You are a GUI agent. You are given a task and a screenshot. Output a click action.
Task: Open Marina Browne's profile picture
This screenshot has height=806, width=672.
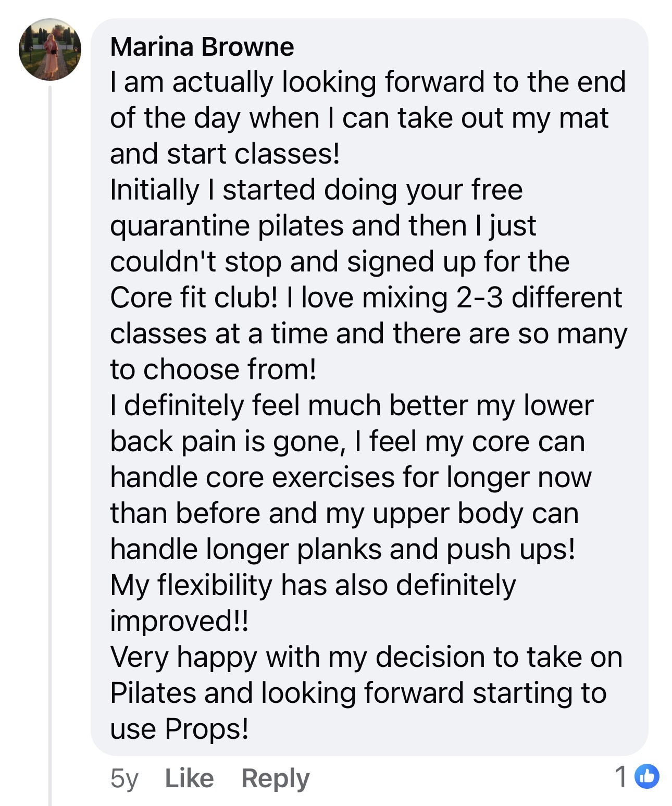[50, 50]
